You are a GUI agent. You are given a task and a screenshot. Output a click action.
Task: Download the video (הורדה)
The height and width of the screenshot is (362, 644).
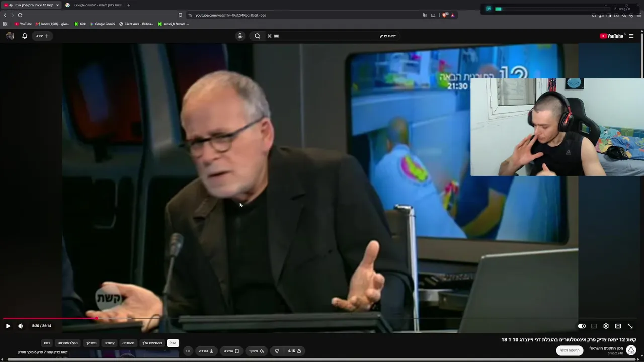pyautogui.click(x=206, y=351)
